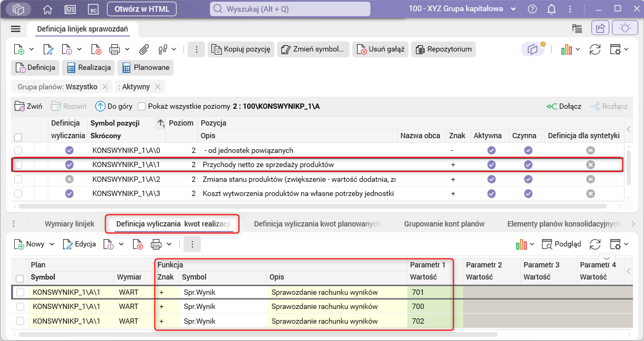Tick checkbox for parameter 701 row
This screenshot has width=644, height=341.
(20, 292)
